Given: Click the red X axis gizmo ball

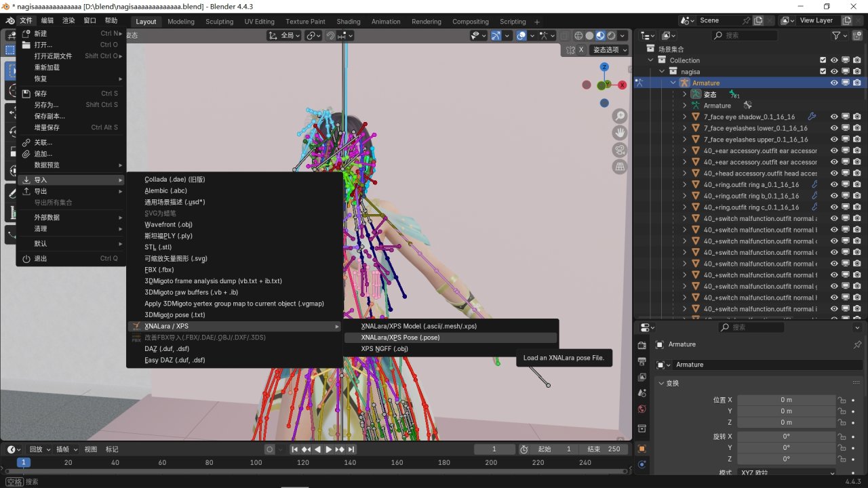Looking at the screenshot, I should 622,85.
